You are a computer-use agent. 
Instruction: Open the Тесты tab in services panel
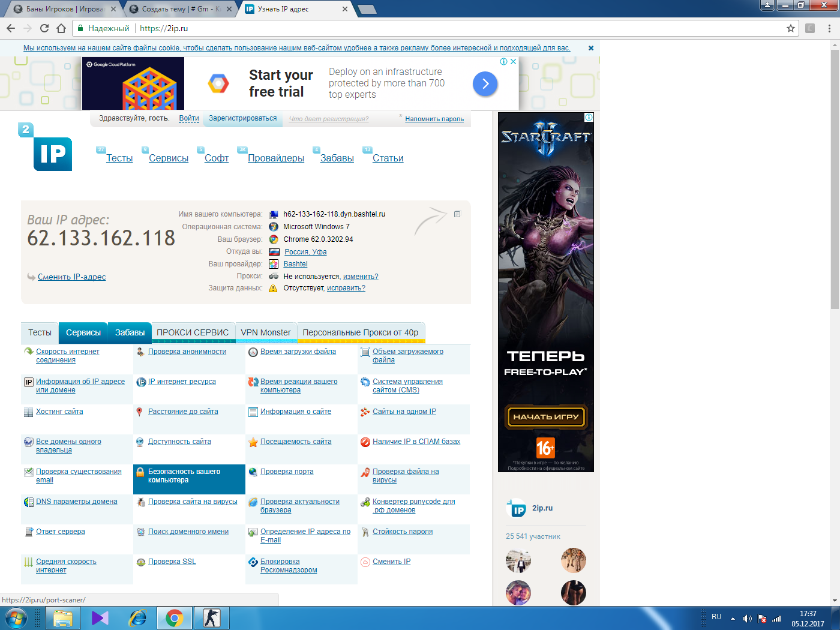coord(40,332)
